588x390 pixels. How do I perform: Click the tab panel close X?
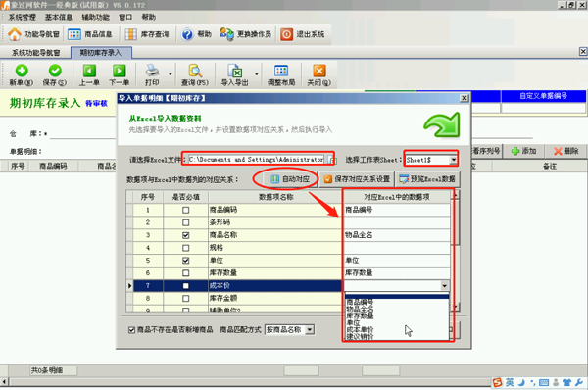[583, 51]
